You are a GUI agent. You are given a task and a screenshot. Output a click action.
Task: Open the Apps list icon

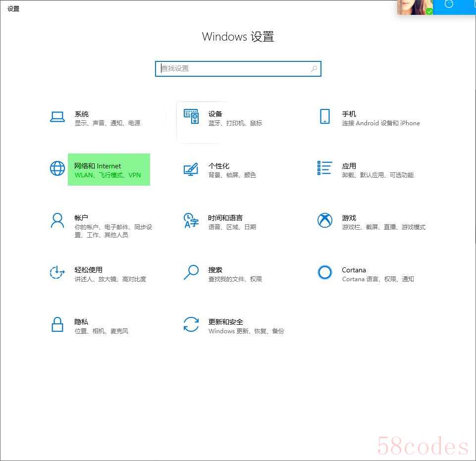324,168
